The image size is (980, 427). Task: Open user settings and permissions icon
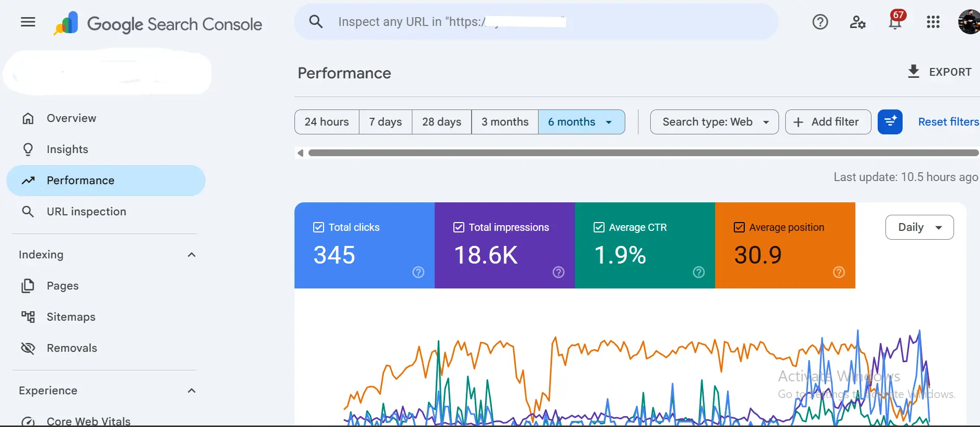[x=857, y=22]
